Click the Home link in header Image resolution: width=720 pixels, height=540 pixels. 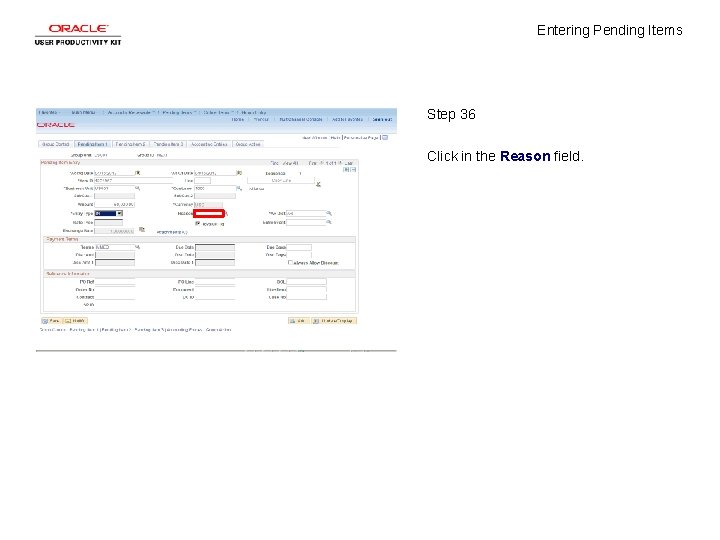click(237, 119)
